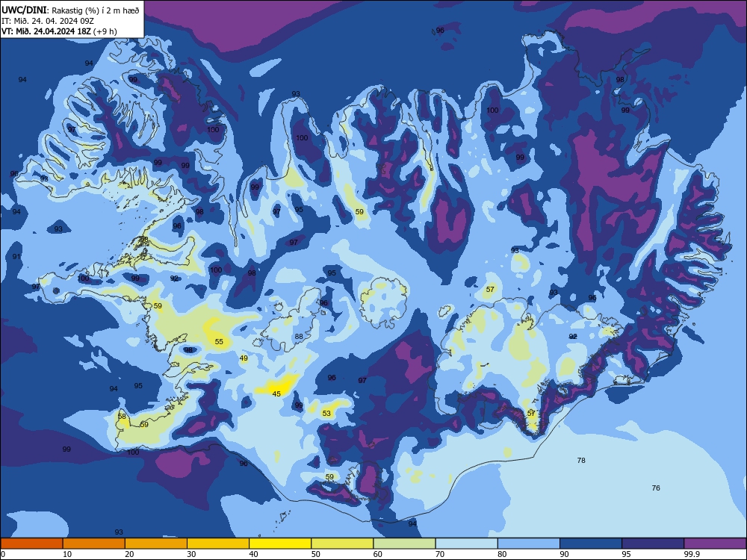Click the 10–20 orange legend swatch

pyautogui.click(x=94, y=544)
